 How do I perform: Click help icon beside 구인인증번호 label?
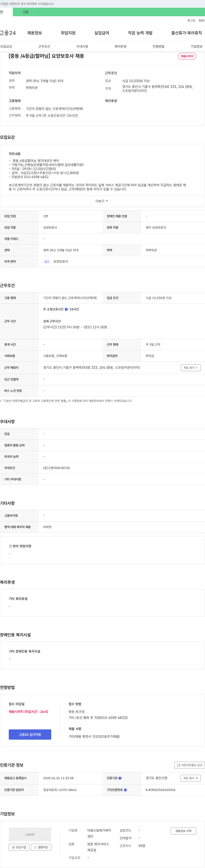pos(126,790)
